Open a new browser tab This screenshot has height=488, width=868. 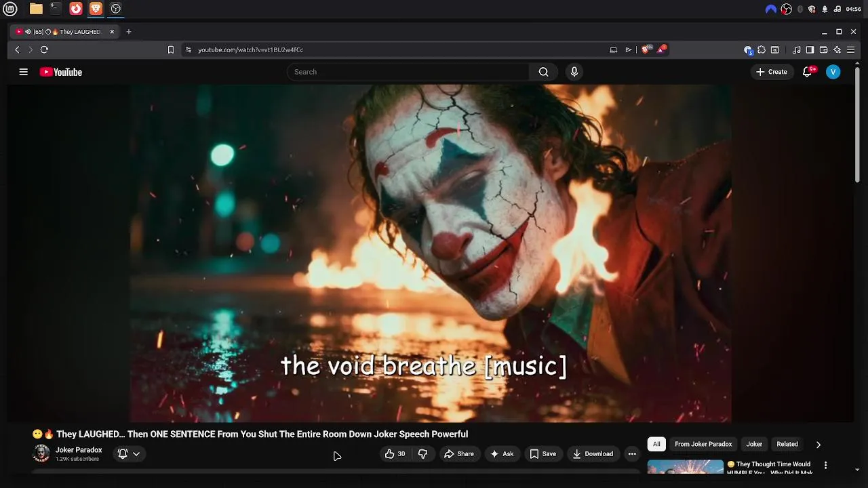(x=129, y=32)
